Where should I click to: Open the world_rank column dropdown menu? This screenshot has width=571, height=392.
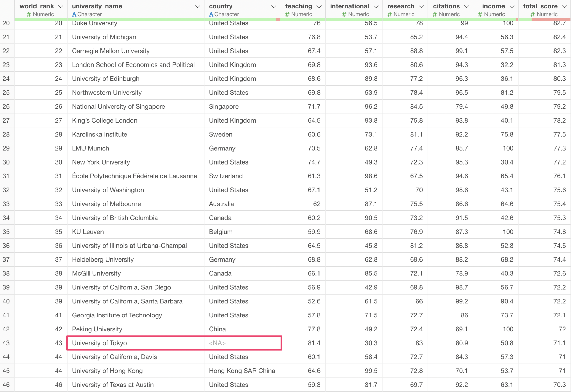61,7
